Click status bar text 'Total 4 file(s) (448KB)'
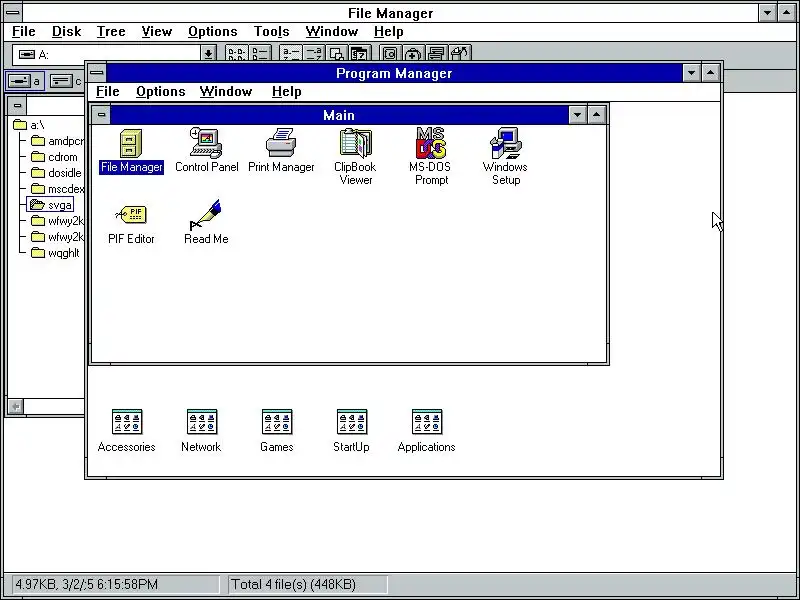Screen dimensions: 800x600 [293, 584]
